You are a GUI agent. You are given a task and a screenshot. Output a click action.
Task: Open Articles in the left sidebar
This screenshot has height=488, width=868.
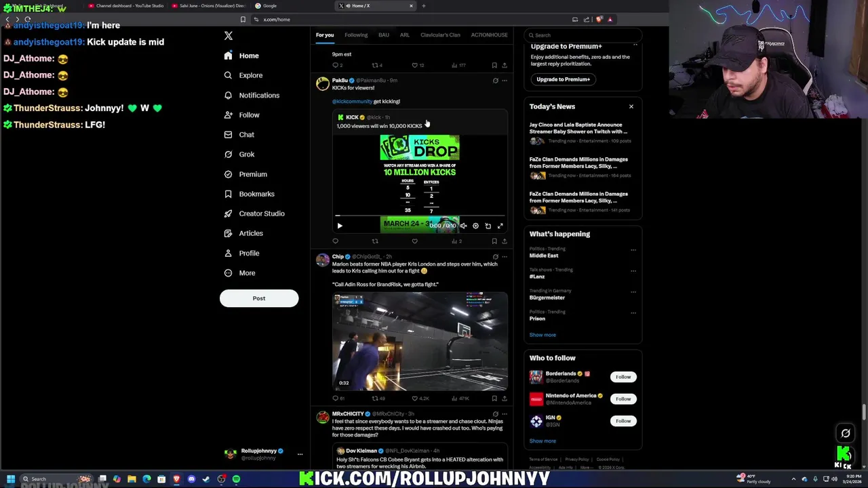243,233
